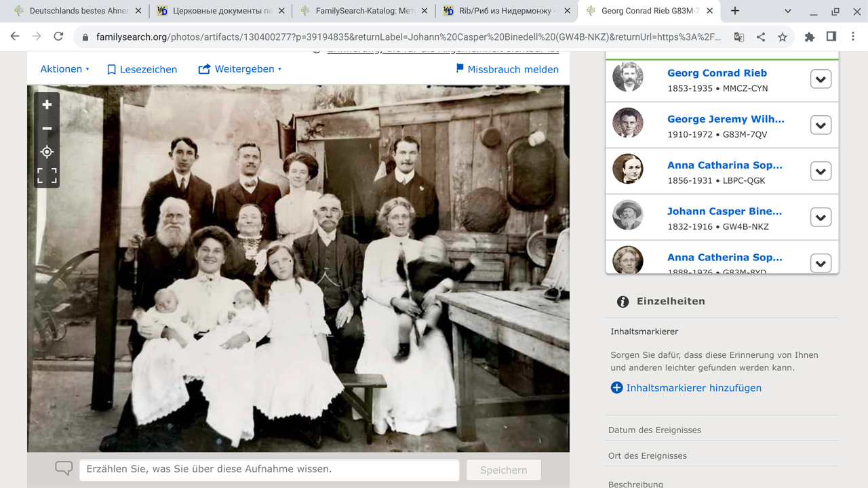The width and height of the screenshot is (868, 488).
Task: Open Johann Casper Bine... person link
Action: [724, 211]
